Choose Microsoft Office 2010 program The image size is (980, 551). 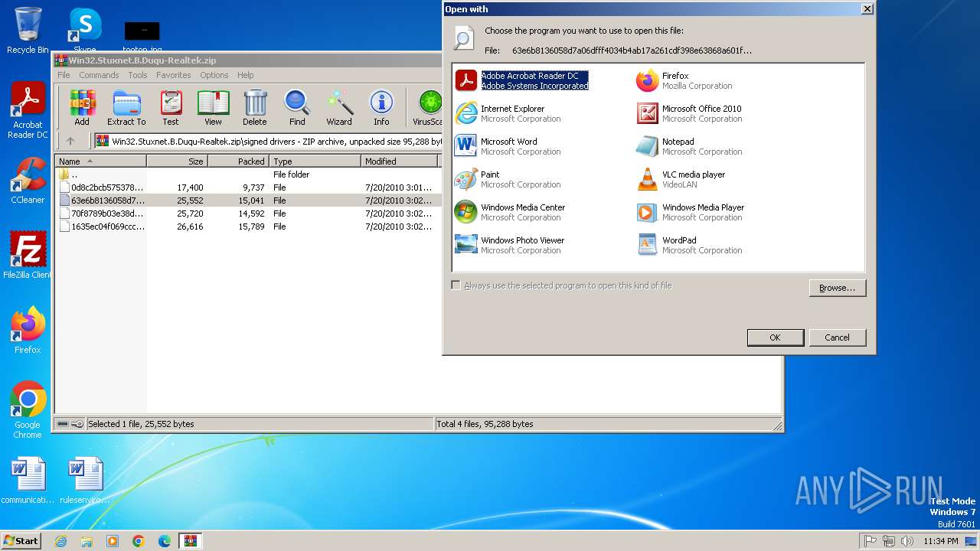coord(689,113)
